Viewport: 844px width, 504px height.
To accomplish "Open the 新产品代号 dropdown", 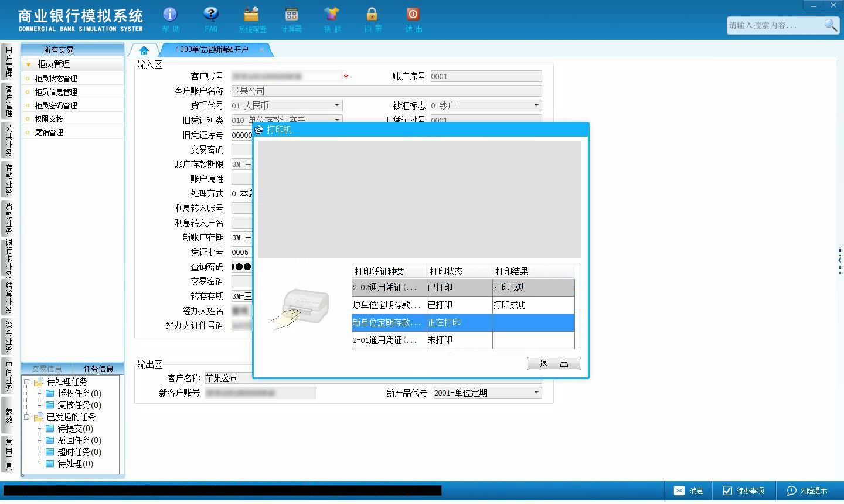I will 536,393.
